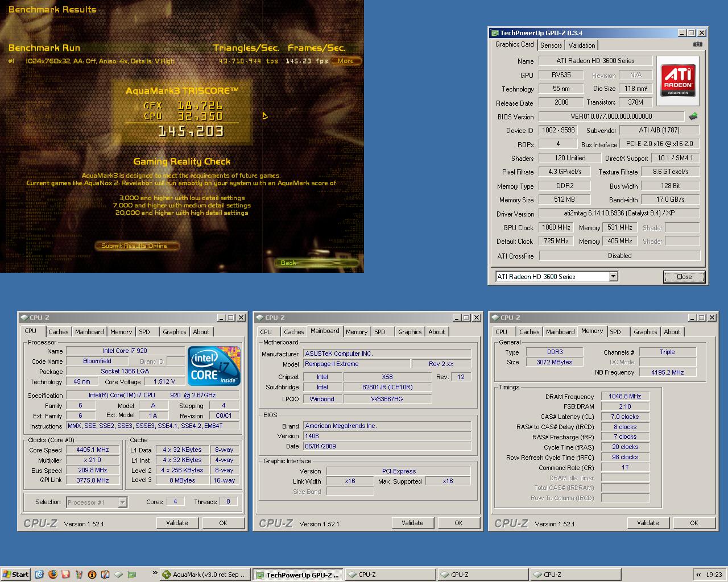Click the Southbridge value '82801JR (ICH10R)'
Screen dimensions: 728x582
[x=387, y=387]
